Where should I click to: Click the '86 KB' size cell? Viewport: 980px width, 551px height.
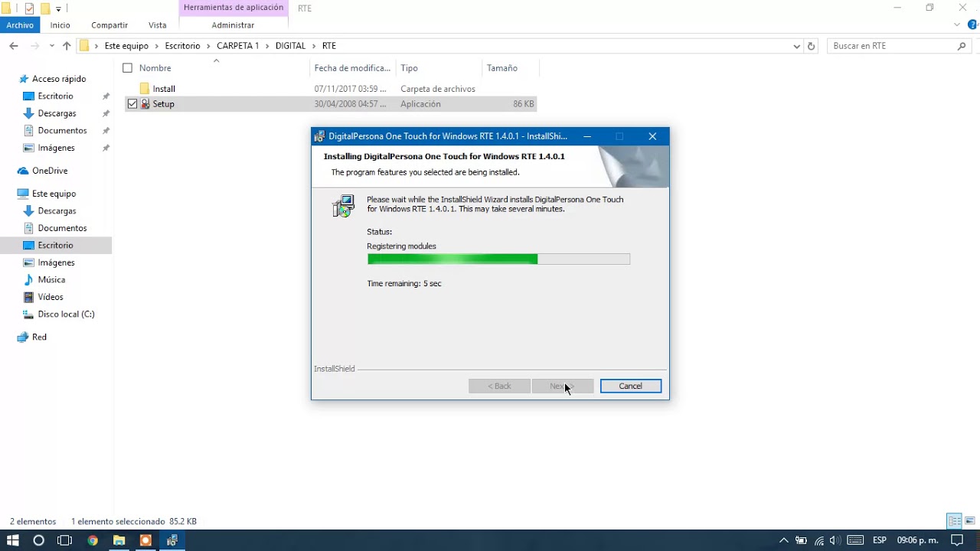coord(523,104)
